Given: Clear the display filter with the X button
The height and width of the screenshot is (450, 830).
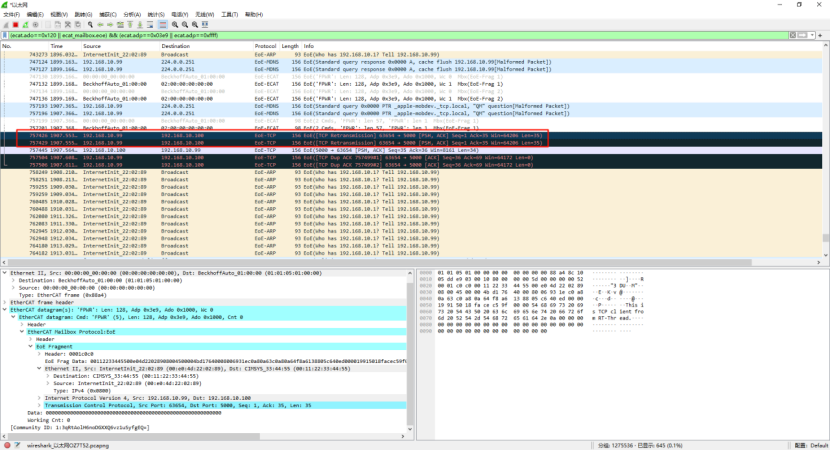Looking at the screenshot, I should pos(792,35).
